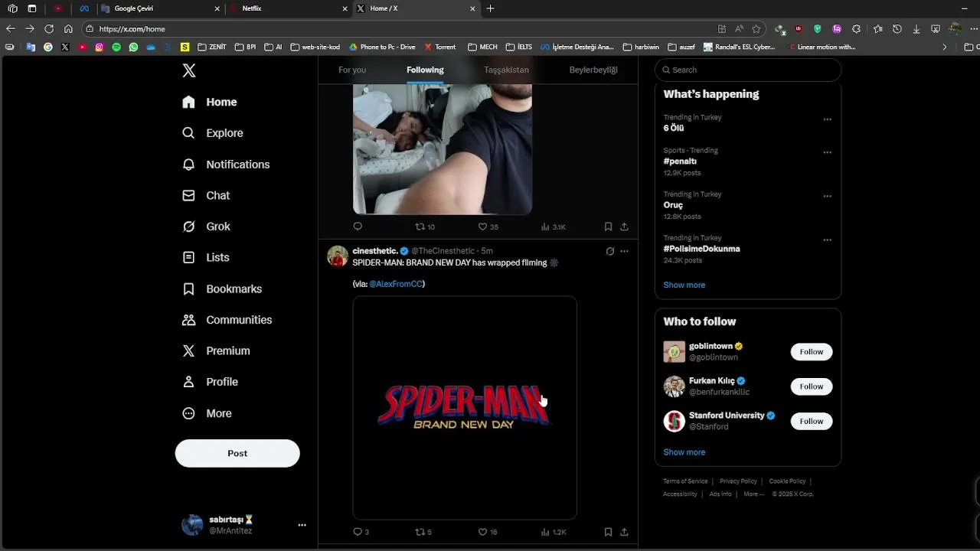The height and width of the screenshot is (551, 980).
Task: Expand the footer More menu
Action: coord(753,494)
